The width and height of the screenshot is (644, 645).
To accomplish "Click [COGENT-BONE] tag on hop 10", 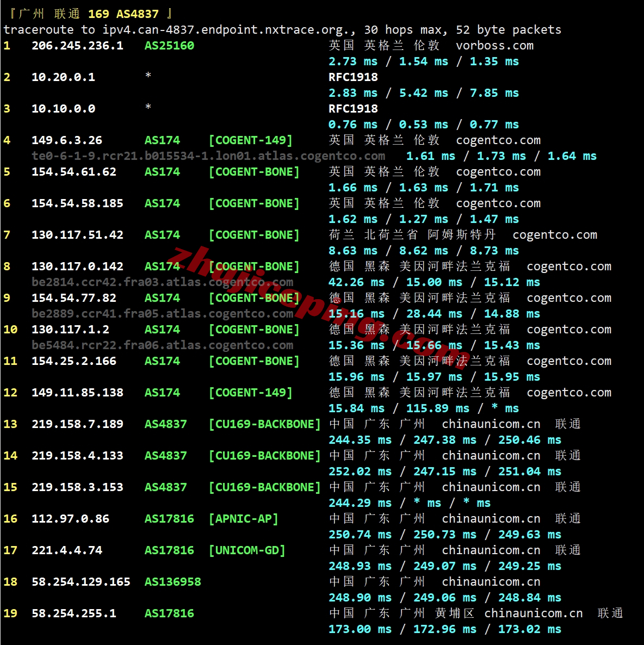I will tap(254, 330).
